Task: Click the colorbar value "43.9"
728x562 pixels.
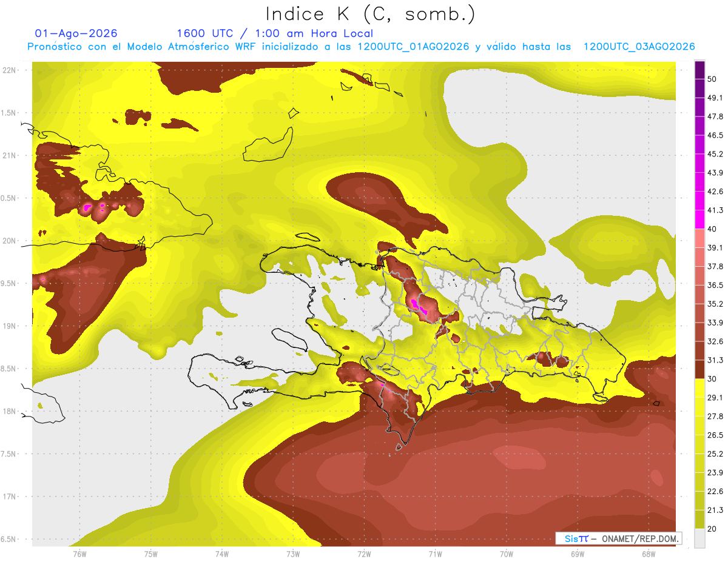Action: coord(715,173)
